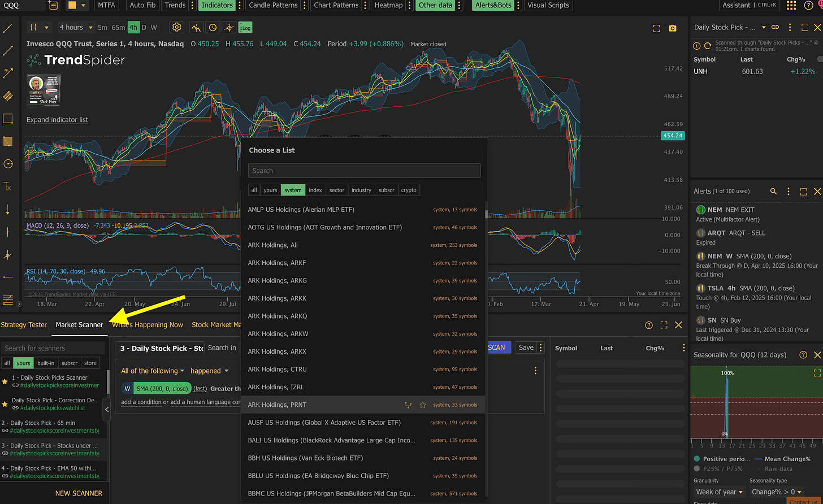
Task: Click Expand indicator list link
Action: [58, 120]
